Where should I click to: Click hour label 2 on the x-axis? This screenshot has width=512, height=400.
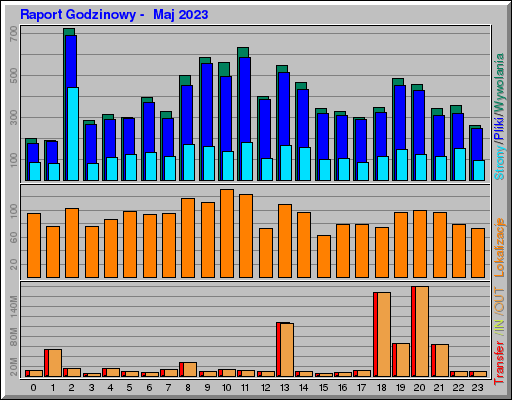(72, 388)
